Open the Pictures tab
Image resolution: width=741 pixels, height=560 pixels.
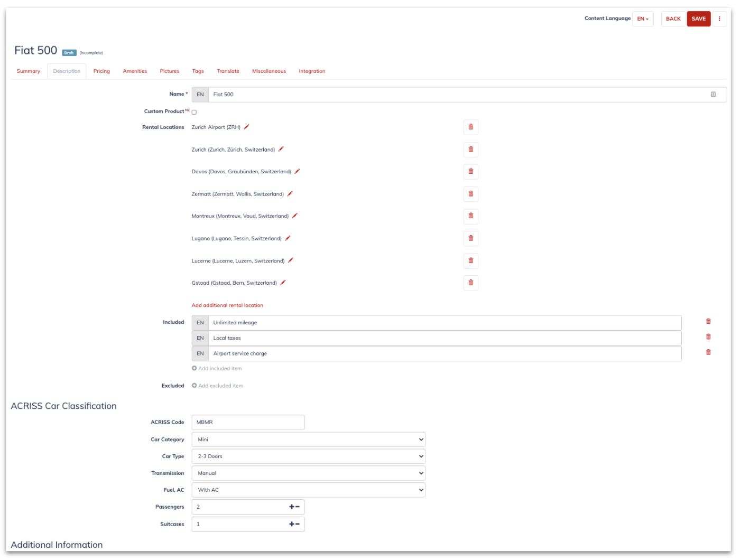point(170,71)
